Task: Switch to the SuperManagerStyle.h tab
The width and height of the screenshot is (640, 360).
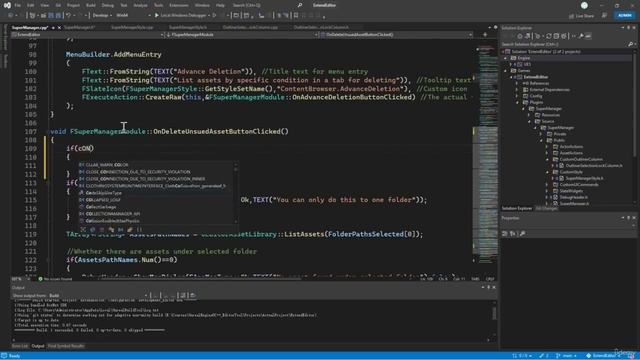Action: click(188, 27)
